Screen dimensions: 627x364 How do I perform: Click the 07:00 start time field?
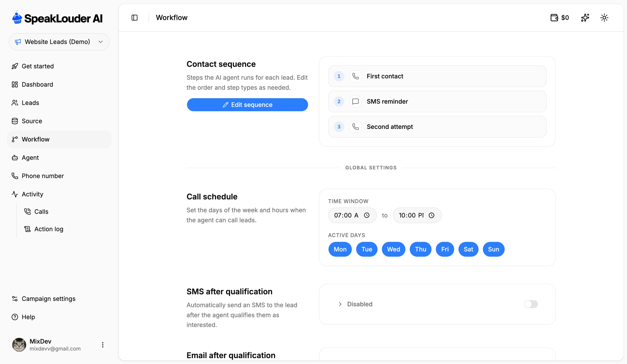(x=352, y=215)
